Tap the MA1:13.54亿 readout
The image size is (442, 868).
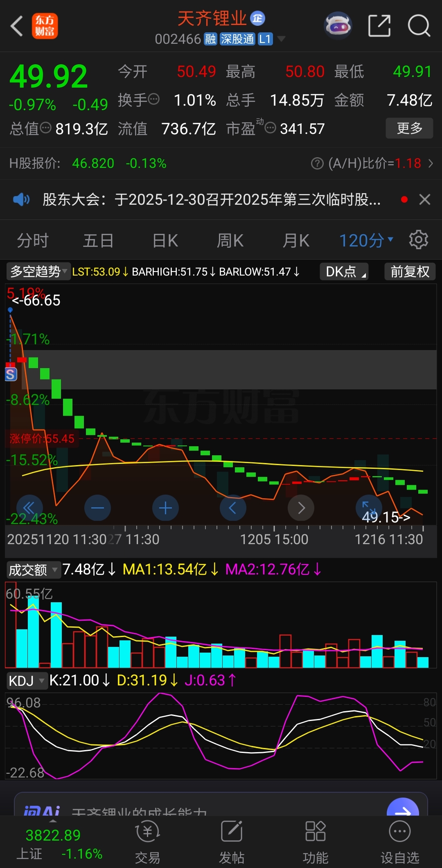tap(171, 570)
